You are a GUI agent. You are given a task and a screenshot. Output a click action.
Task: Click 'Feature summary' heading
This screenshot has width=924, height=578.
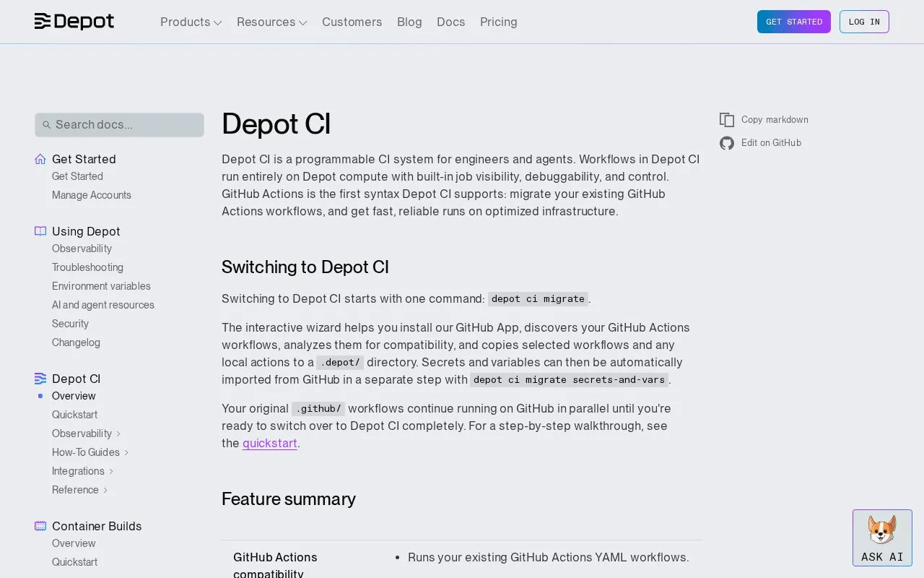point(289,499)
